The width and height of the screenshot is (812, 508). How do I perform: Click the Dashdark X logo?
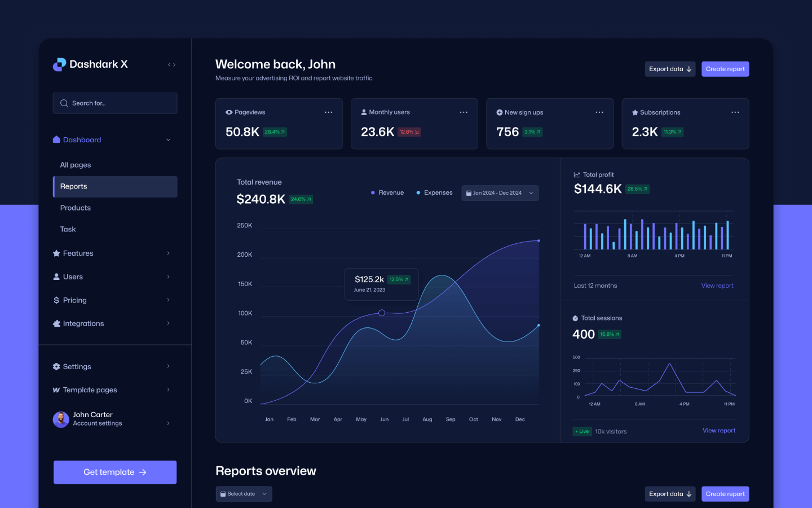pos(90,64)
